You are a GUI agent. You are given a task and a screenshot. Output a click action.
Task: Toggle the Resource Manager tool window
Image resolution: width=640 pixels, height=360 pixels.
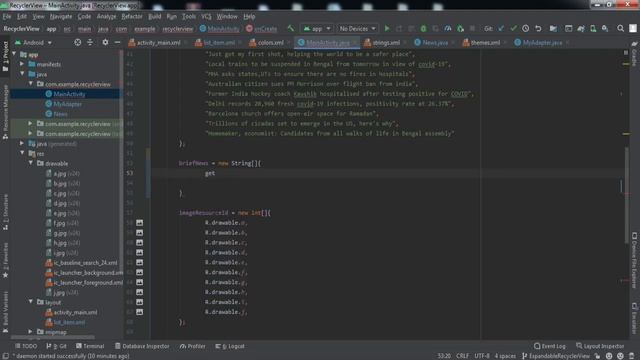tap(5, 112)
